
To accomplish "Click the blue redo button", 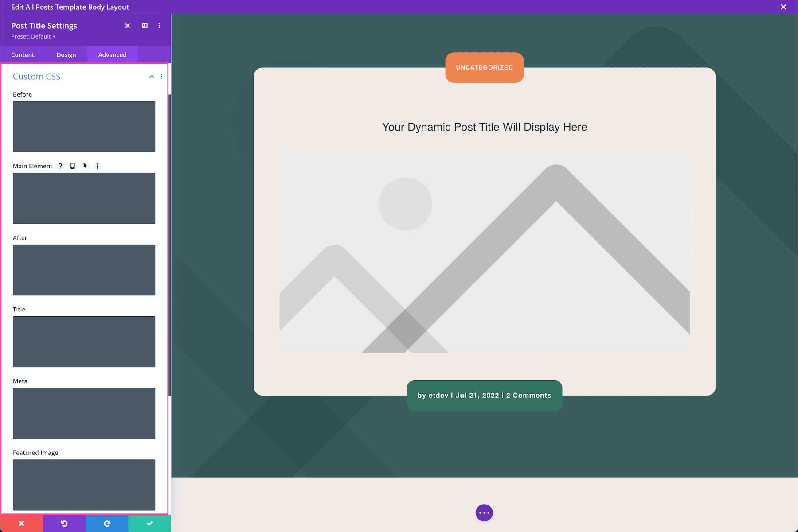I will pyautogui.click(x=107, y=524).
